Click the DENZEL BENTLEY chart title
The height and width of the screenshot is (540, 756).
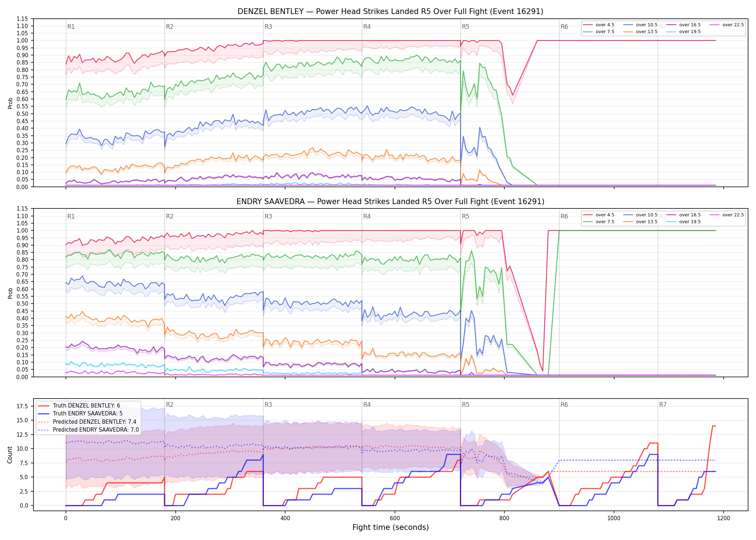[390, 12]
